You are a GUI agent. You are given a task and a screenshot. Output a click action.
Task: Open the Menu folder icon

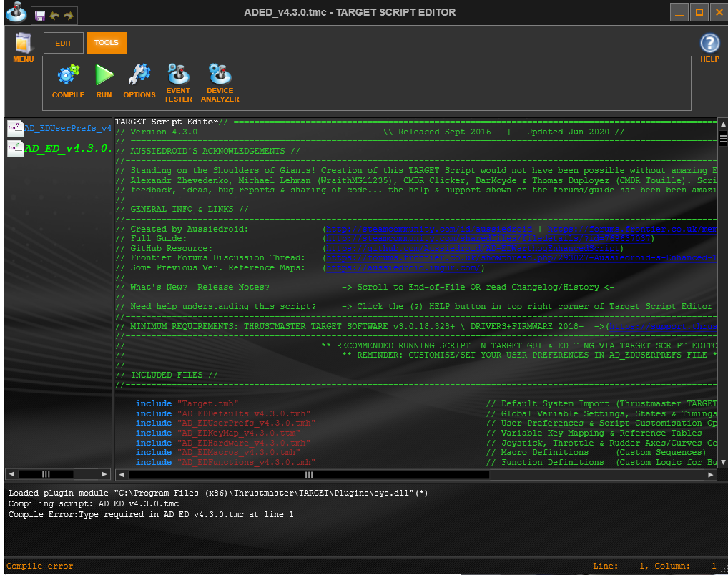tap(23, 43)
